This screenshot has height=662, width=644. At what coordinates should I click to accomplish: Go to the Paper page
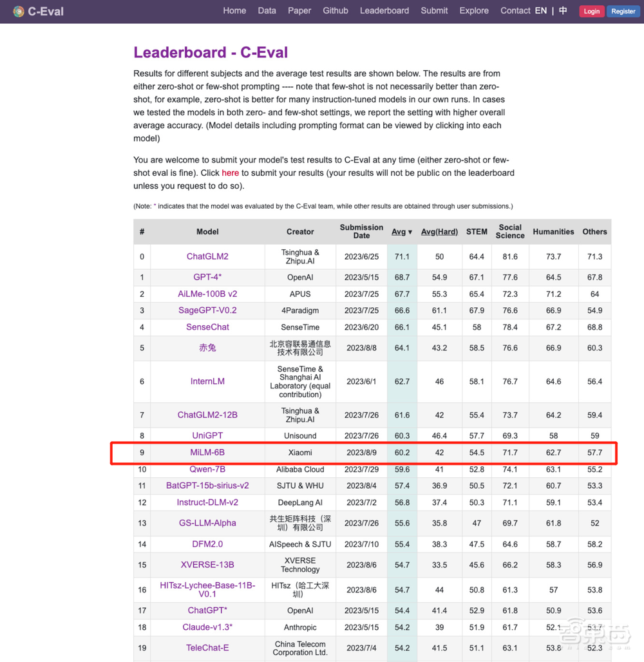click(x=299, y=10)
